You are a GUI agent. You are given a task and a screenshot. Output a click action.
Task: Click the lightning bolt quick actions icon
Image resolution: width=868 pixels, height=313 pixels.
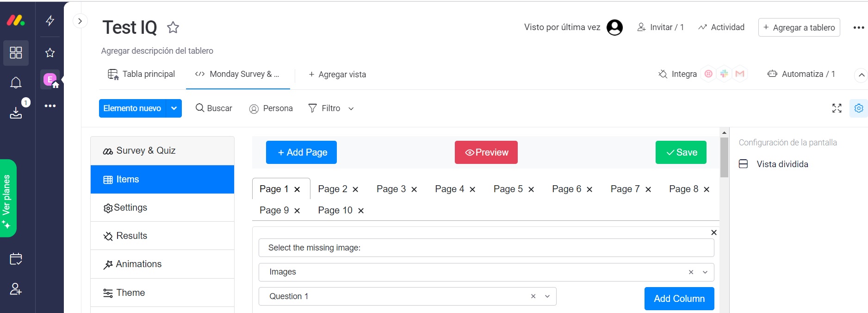50,20
